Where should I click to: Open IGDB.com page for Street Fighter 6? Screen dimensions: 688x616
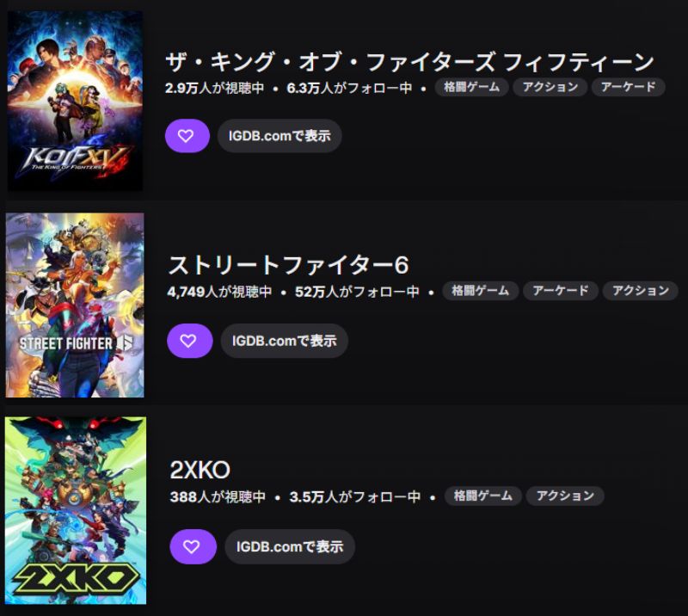285,341
